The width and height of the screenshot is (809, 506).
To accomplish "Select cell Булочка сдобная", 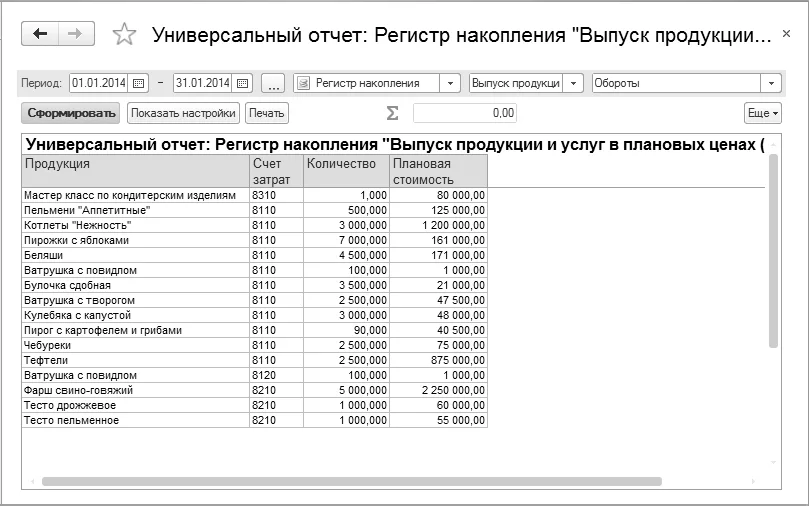I will tap(136, 285).
